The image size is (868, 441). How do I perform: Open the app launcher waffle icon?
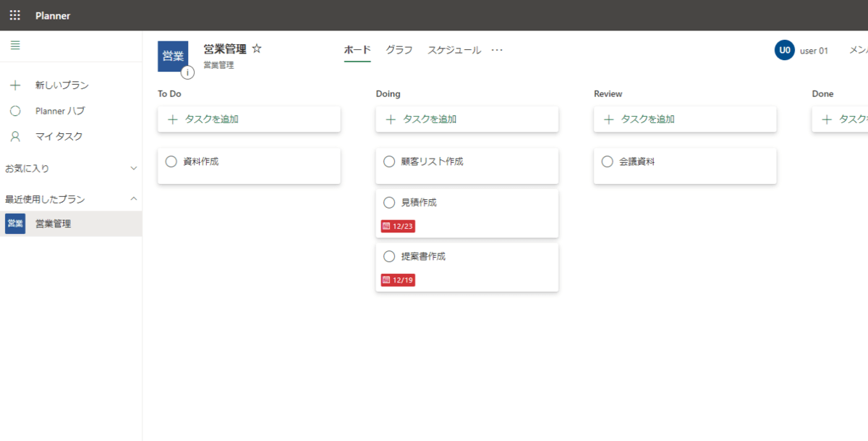click(15, 15)
